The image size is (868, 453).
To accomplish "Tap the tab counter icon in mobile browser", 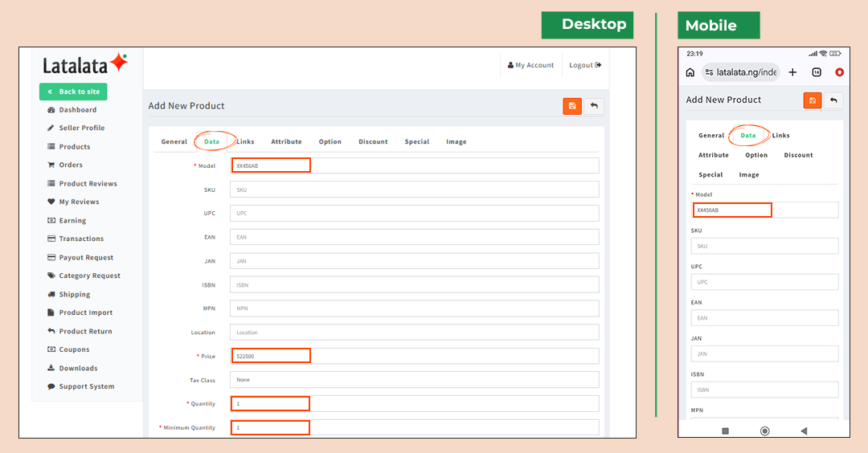I will (x=817, y=72).
